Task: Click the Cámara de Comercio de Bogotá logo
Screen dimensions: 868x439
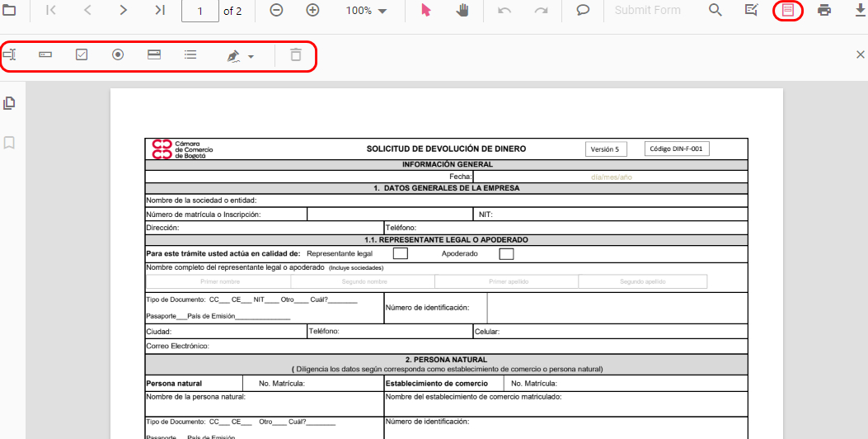Action: [183, 149]
